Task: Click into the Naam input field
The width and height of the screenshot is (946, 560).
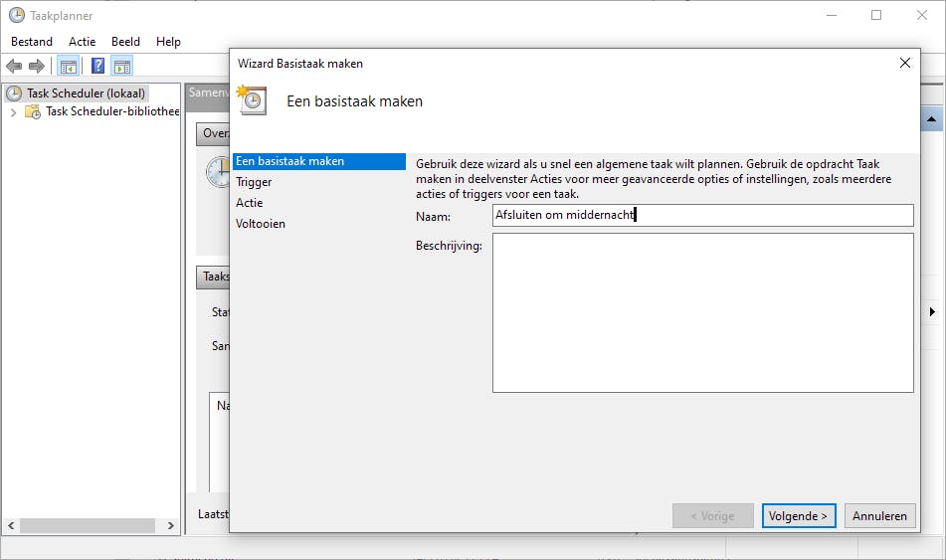Action: tap(703, 216)
